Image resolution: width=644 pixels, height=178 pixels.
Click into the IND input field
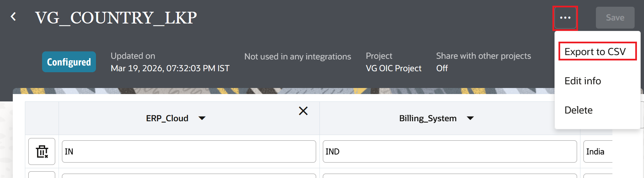[x=449, y=151]
